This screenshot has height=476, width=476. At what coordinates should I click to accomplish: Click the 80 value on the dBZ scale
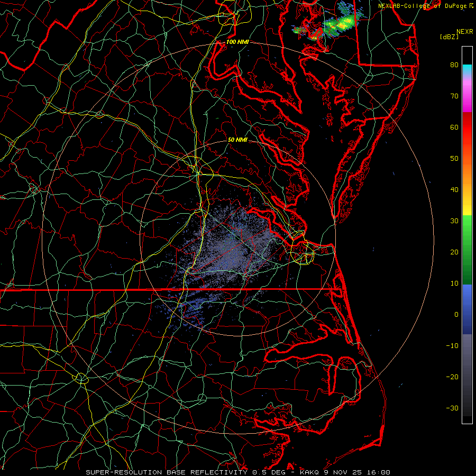pyautogui.click(x=454, y=65)
